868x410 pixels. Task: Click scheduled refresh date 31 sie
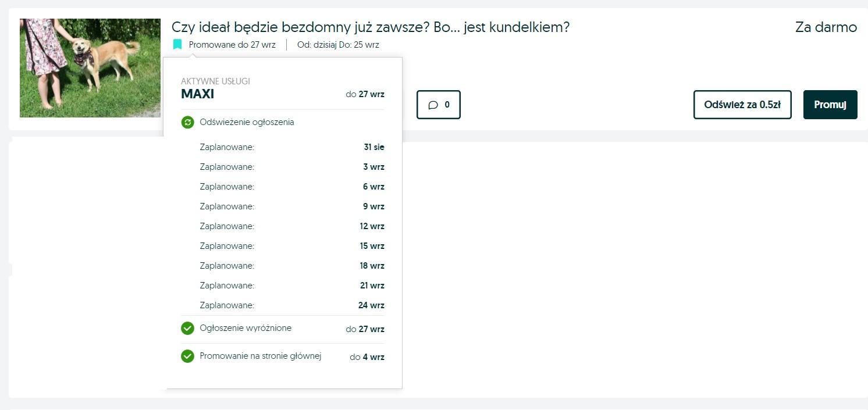click(x=374, y=147)
